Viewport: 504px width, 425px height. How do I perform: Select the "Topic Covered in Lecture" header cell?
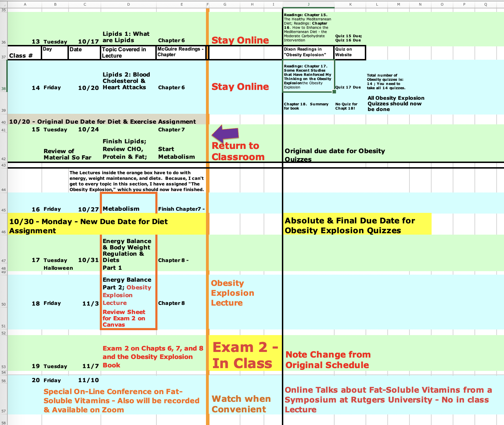[x=128, y=52]
